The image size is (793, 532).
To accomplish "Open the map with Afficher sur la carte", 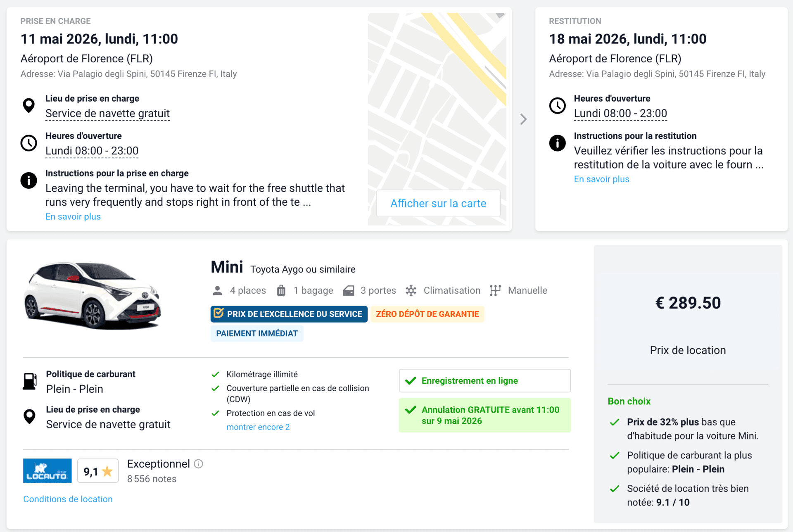I will [x=438, y=203].
